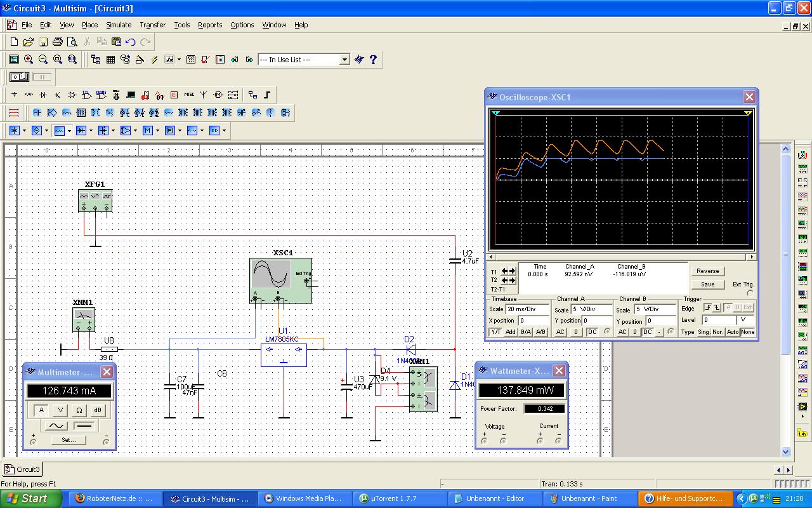Print the circuit
Viewport: 812px width, 508px height.
point(58,42)
